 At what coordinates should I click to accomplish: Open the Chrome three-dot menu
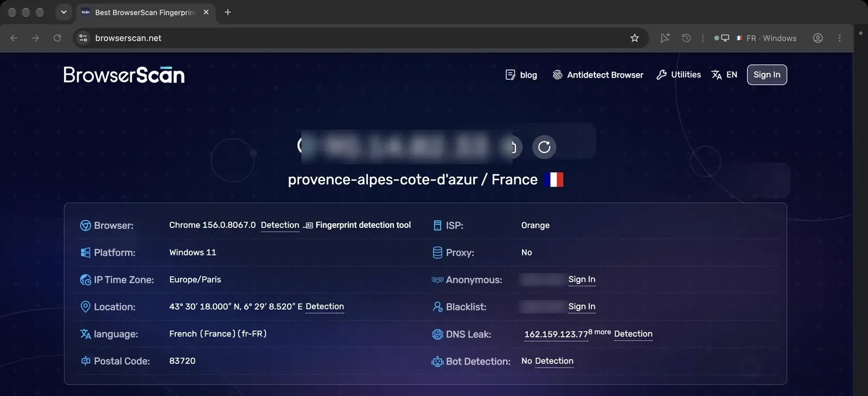(x=839, y=38)
